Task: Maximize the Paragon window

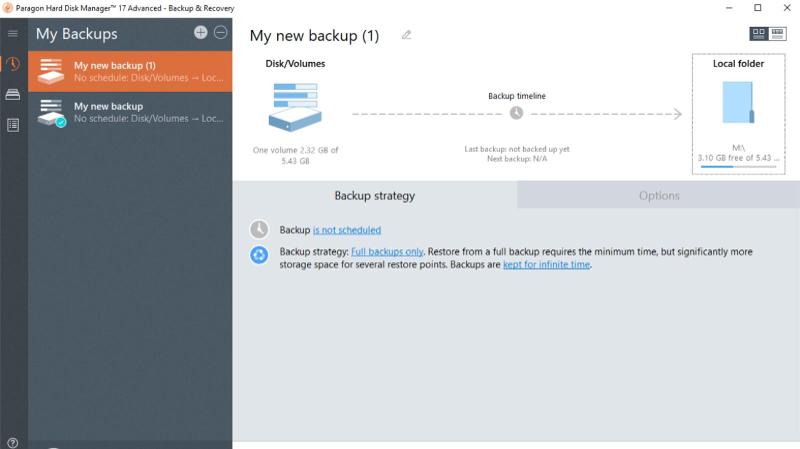Action: (758, 8)
